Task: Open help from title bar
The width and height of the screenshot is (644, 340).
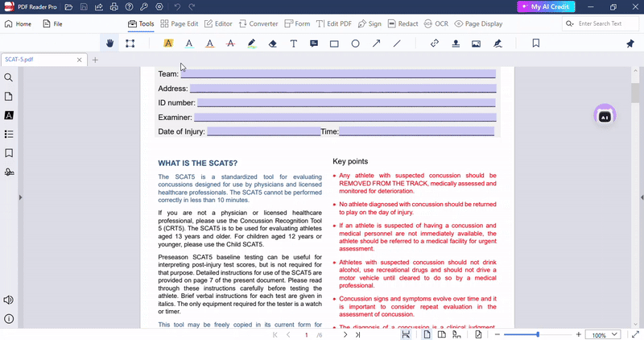Action: point(129,7)
